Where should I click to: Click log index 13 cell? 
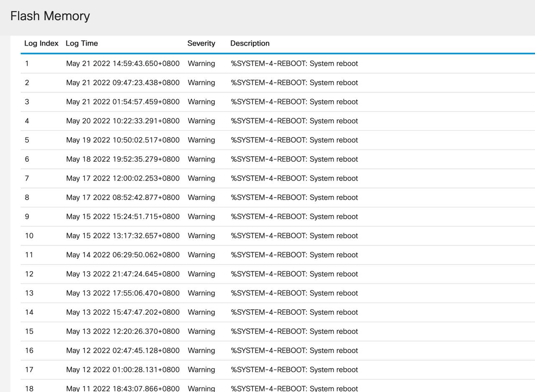tap(29, 293)
